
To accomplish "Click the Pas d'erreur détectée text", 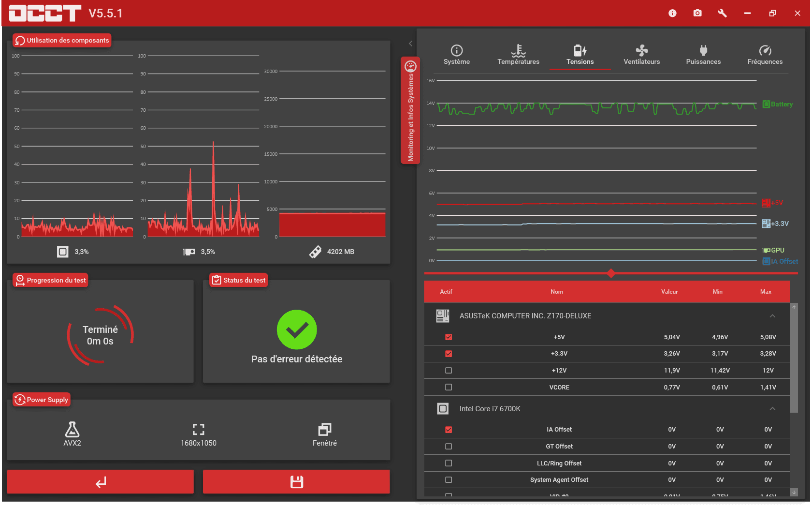I will (297, 359).
